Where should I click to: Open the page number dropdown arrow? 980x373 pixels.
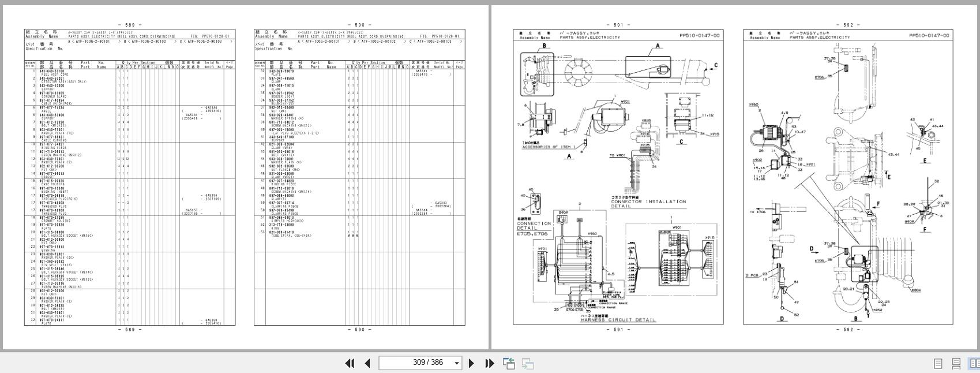pos(457,363)
